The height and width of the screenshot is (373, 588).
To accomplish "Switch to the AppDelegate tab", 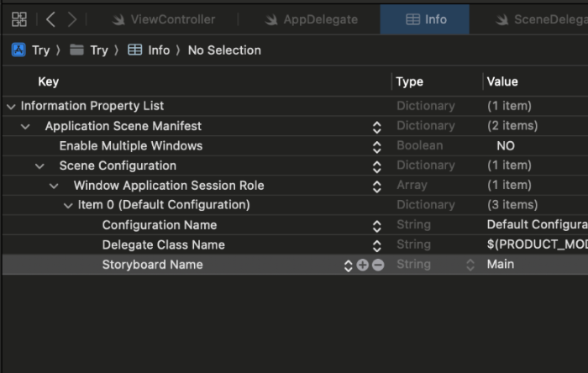I will [x=311, y=19].
